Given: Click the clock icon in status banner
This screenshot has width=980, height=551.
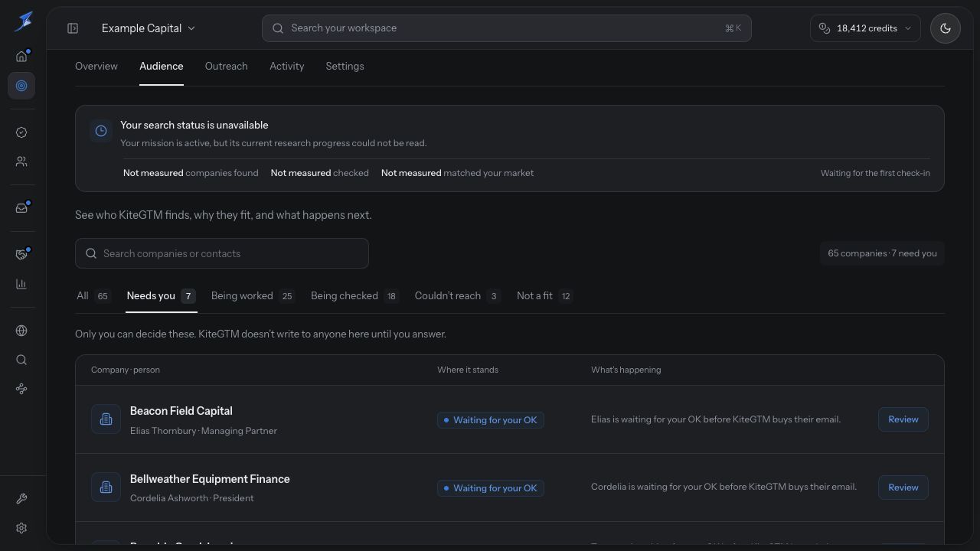Looking at the screenshot, I should [101, 131].
